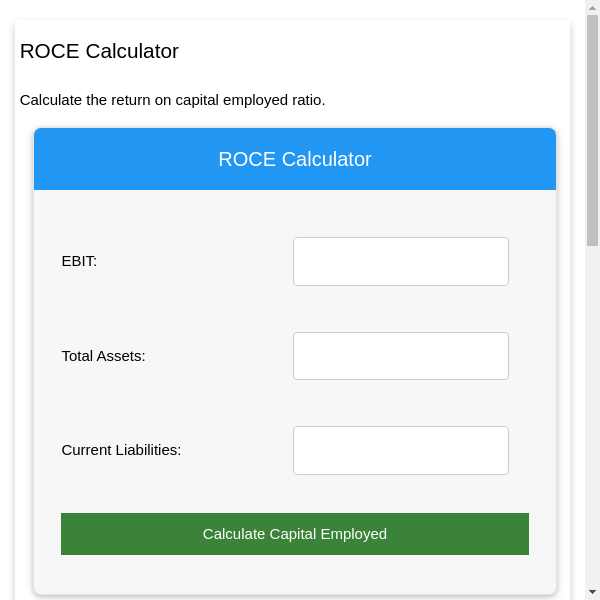
Task: Click the return on capital employed description text
Action: coord(172,100)
